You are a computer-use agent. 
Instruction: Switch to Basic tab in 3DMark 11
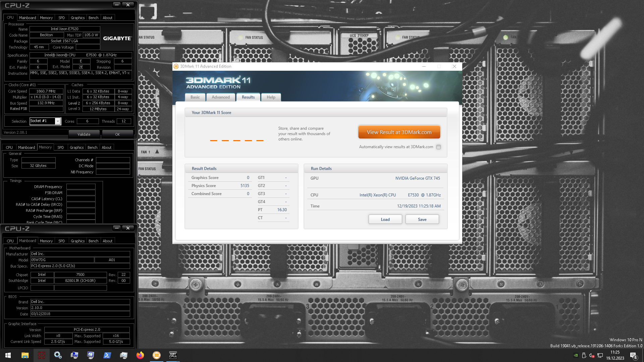click(195, 97)
